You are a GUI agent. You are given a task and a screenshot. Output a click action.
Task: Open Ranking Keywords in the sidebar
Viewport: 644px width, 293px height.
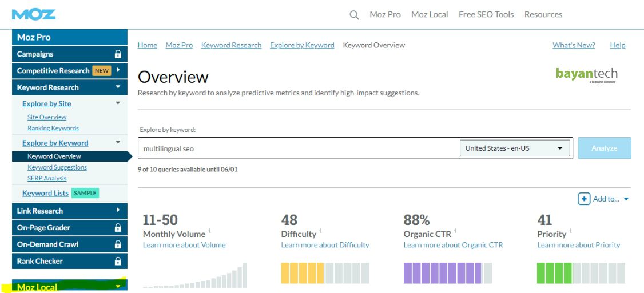click(53, 128)
